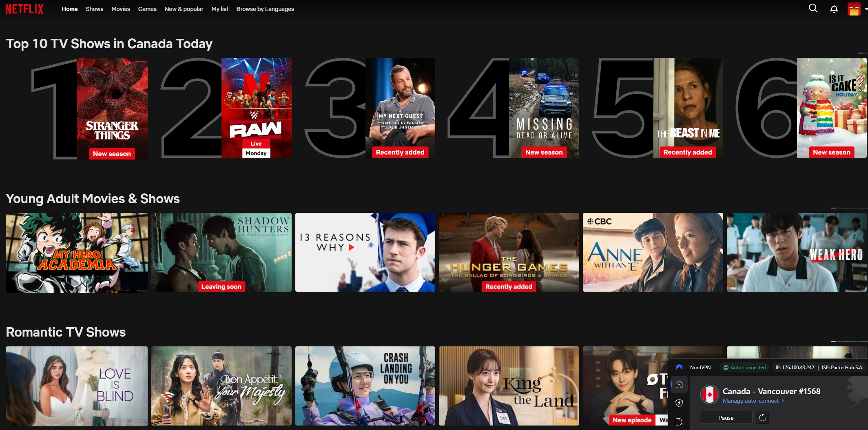Pause the NordVPN connection
This screenshot has width=868, height=430.
point(726,417)
